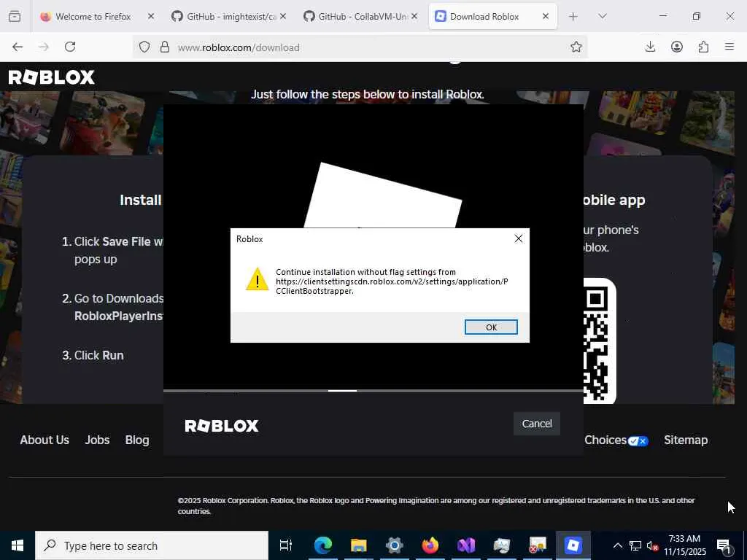Open gear settings app on taskbar

tap(395, 545)
